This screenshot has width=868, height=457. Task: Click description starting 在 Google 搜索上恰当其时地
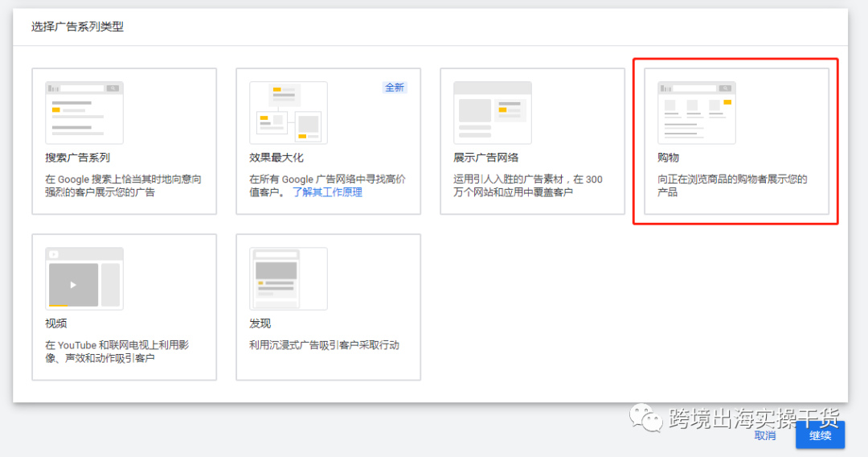124,186
